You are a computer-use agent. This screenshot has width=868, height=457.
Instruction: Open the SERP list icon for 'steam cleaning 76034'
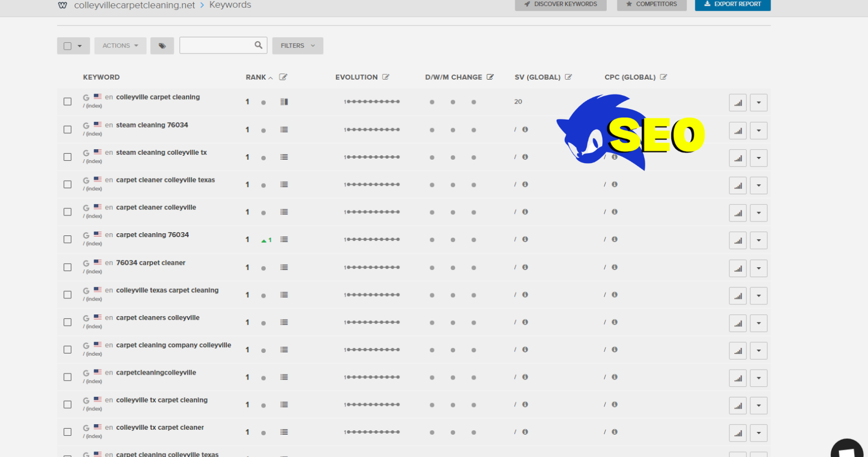point(284,129)
